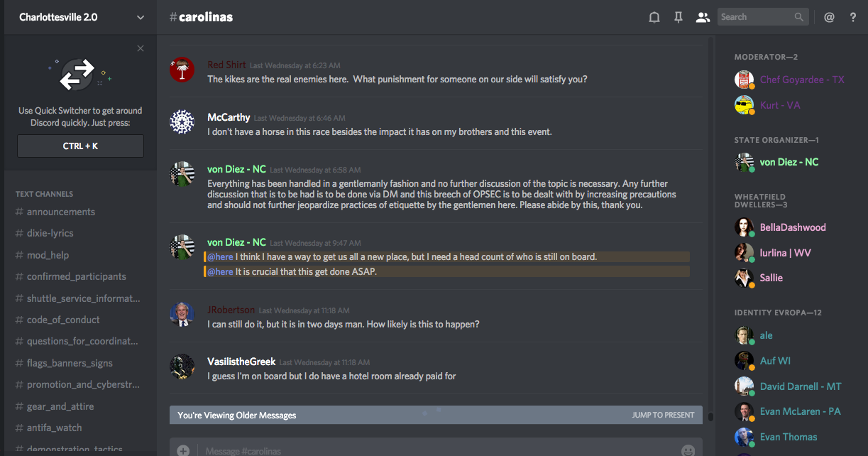Open the emoji picker
Viewport: 868px width, 456px height.
687,450
